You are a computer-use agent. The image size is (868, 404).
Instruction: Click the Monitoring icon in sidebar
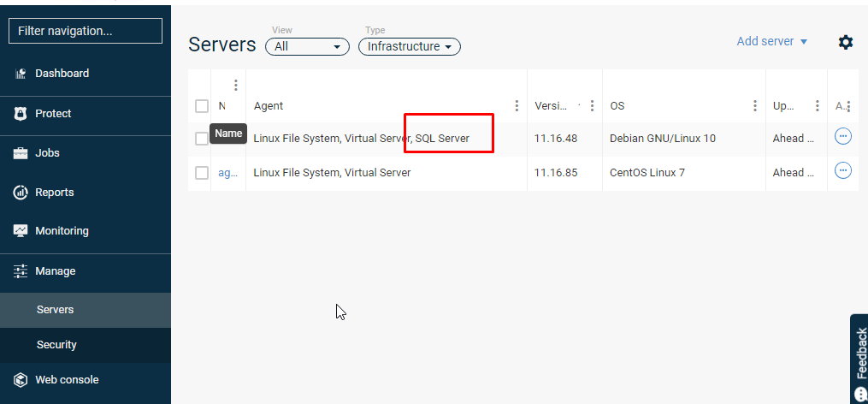click(21, 231)
